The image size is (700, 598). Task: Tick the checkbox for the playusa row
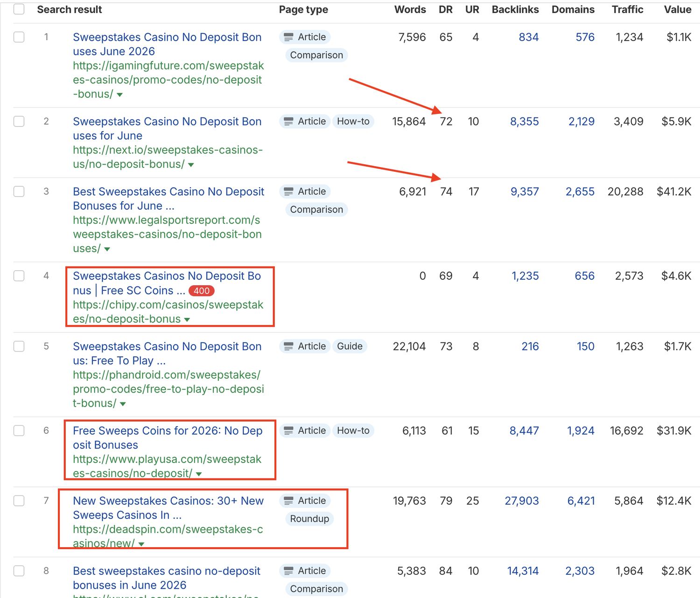(x=19, y=430)
